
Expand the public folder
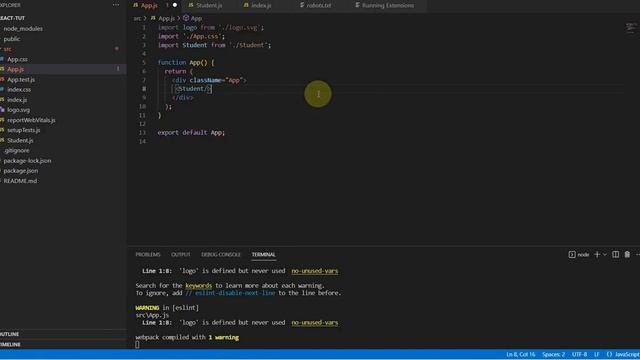[x=11, y=39]
